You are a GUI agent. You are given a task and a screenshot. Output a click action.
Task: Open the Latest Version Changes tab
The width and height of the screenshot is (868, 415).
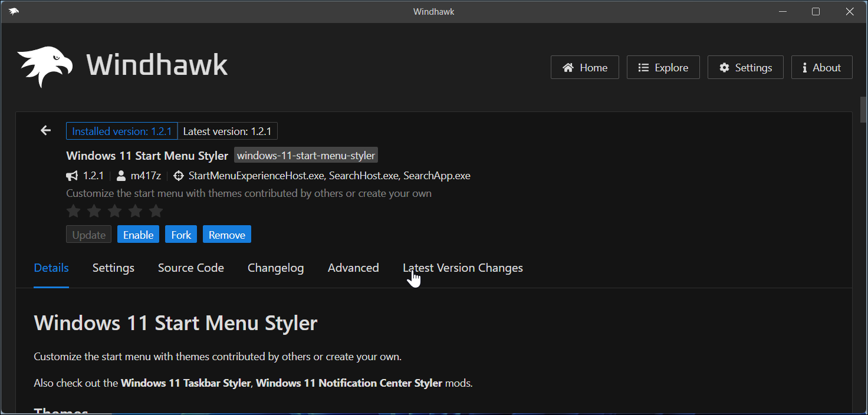(462, 268)
